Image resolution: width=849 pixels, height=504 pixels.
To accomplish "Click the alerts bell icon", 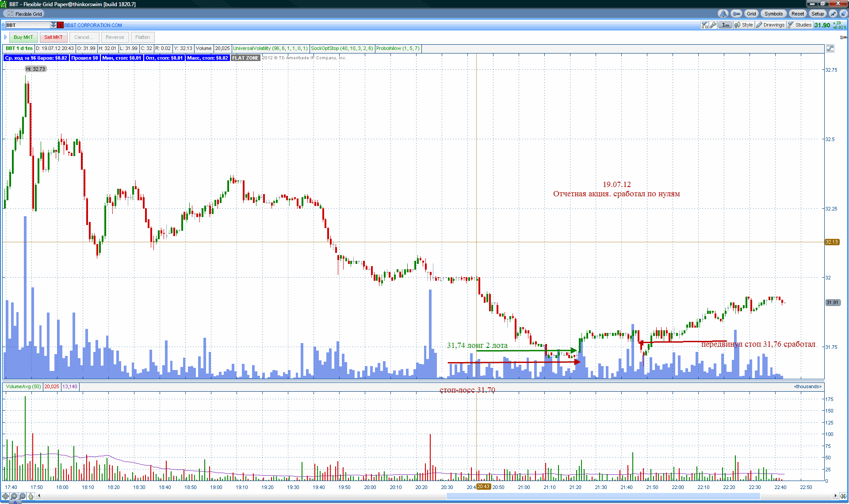I will pyautogui.click(x=723, y=14).
